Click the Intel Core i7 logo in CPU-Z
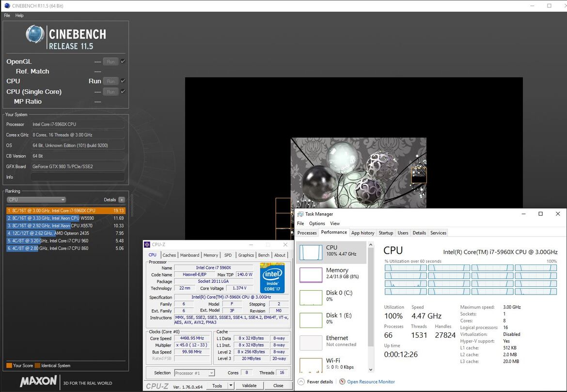Screen dimensions: 567x392 [x=272, y=278]
